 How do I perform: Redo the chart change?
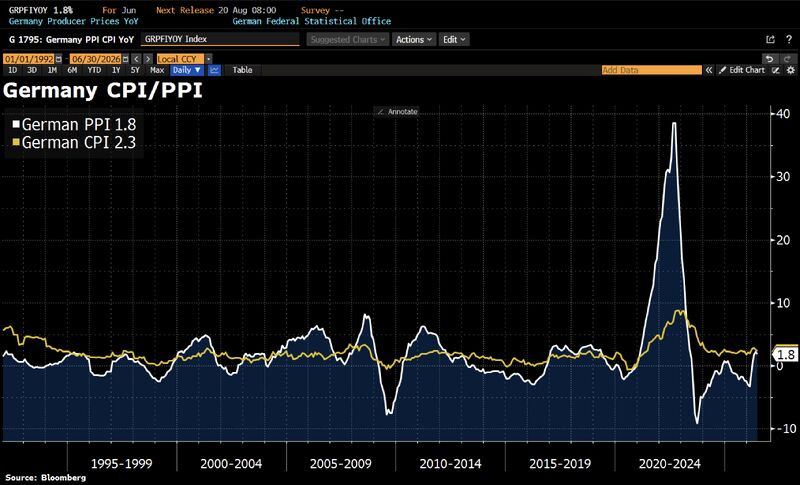tap(787, 59)
